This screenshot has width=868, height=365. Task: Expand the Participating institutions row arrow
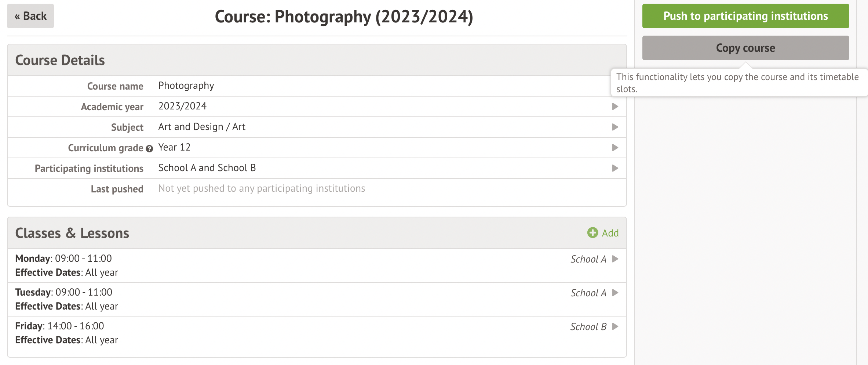click(615, 168)
